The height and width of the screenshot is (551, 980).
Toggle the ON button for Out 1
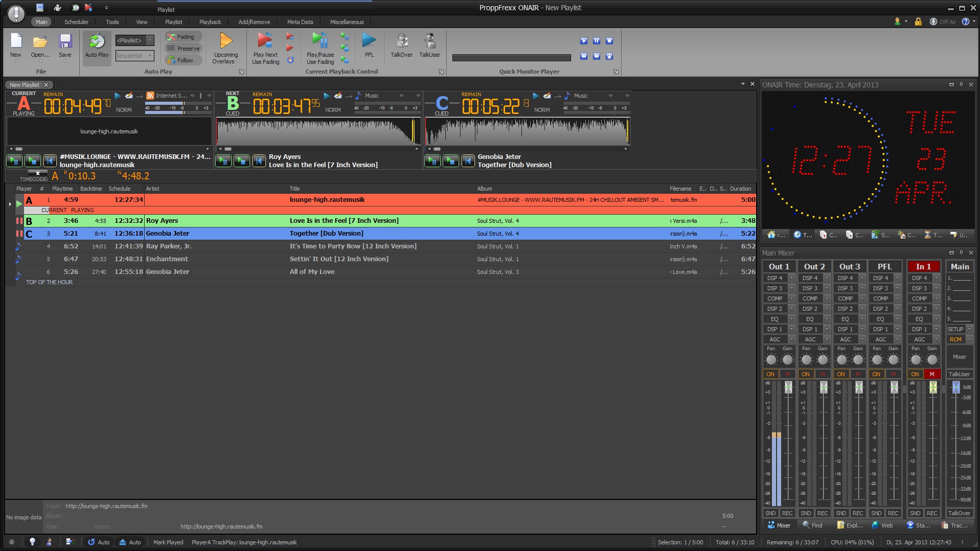(770, 374)
